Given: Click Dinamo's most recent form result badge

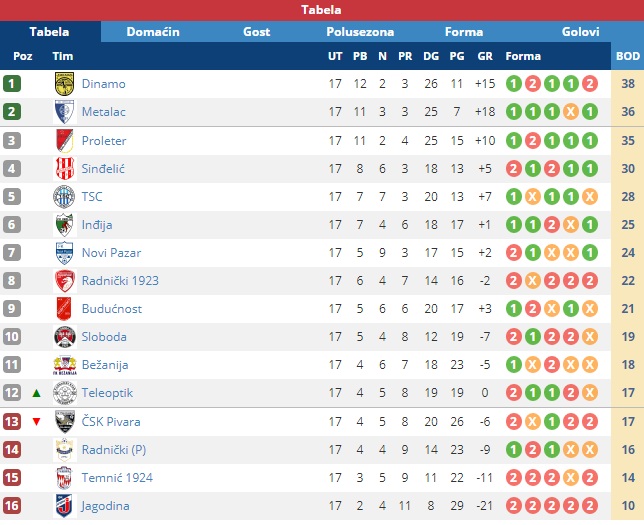Looking at the screenshot, I should [x=589, y=84].
